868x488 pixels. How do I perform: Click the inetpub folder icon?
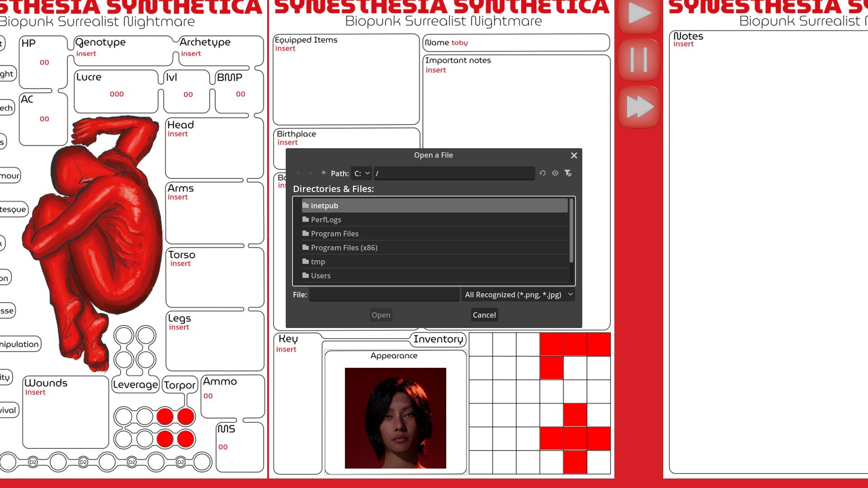(305, 206)
